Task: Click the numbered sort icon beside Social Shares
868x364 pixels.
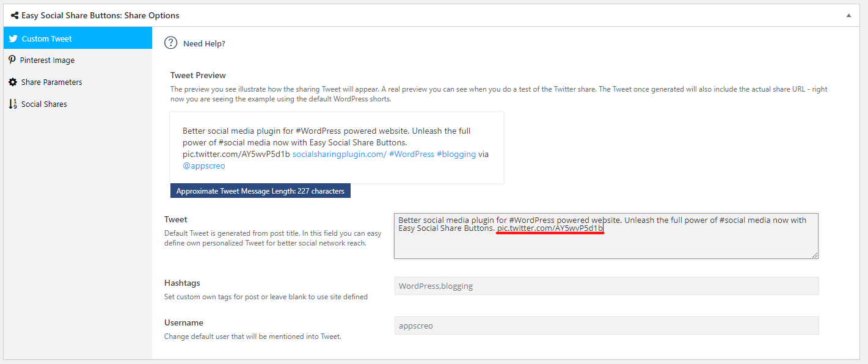Action: click(13, 104)
